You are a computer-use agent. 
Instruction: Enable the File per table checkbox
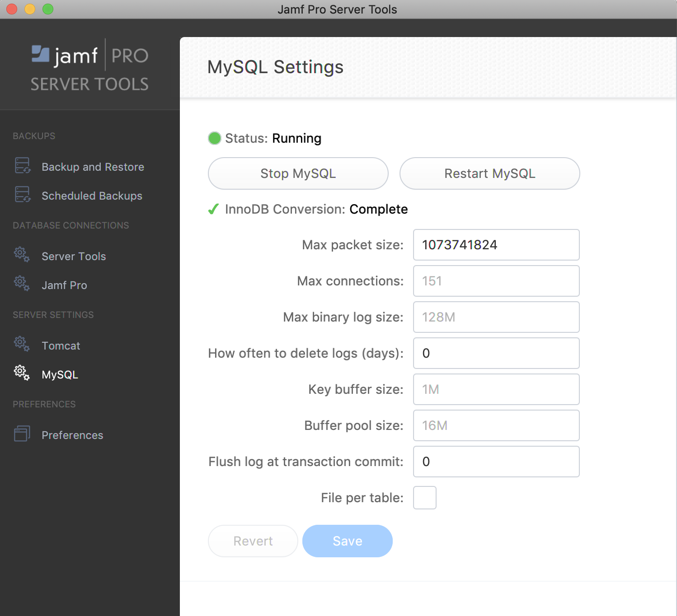[x=424, y=497]
